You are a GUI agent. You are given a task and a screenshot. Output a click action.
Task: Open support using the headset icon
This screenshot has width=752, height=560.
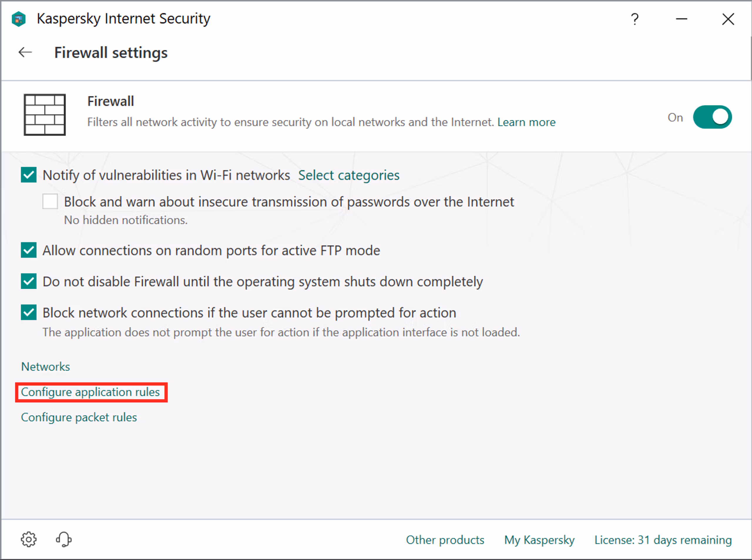(x=63, y=539)
